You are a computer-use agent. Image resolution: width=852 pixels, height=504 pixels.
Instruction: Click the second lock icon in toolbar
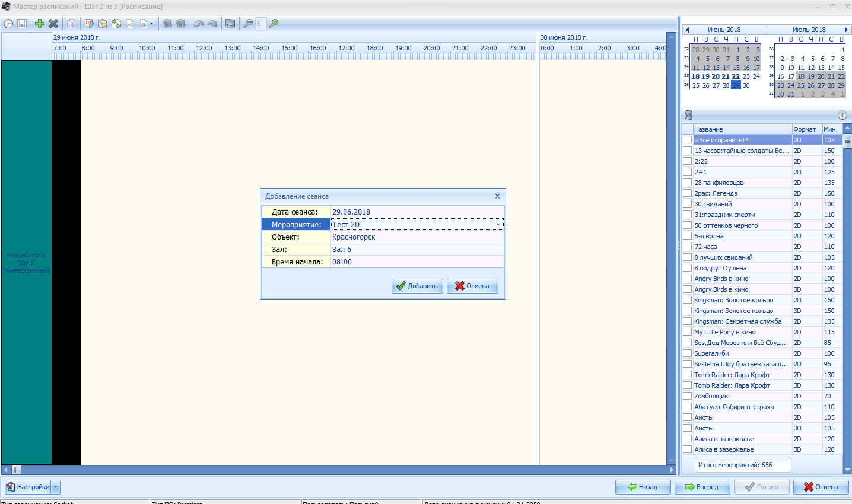181,24
